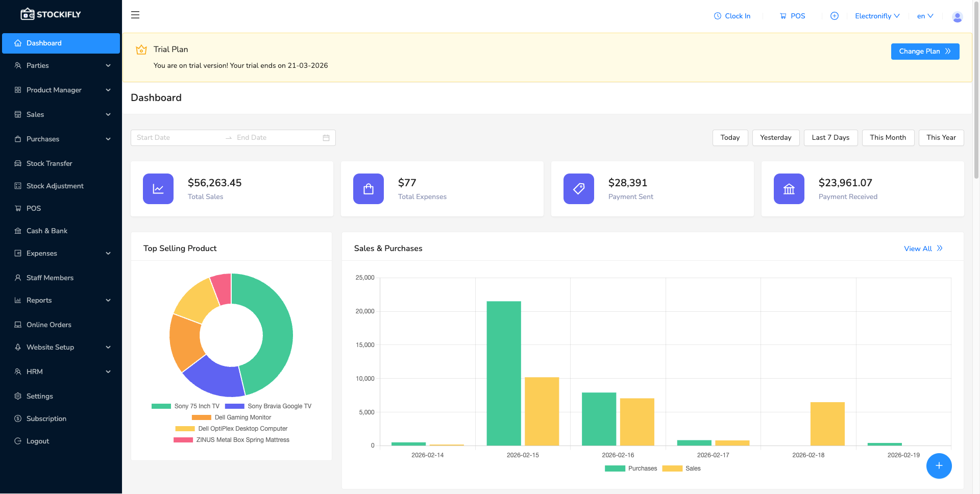Open Stock Adjustment from the sidebar

point(55,186)
